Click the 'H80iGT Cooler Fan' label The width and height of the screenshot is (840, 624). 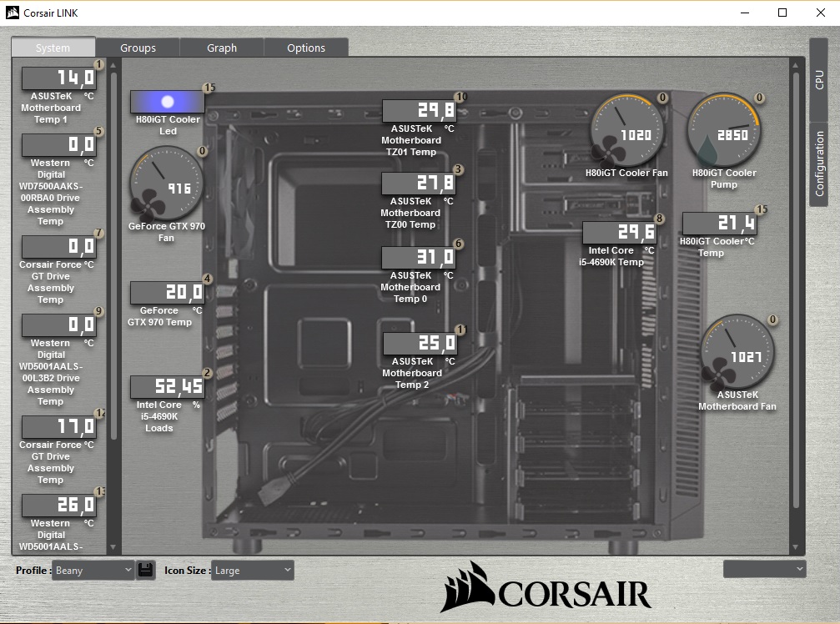pyautogui.click(x=626, y=173)
